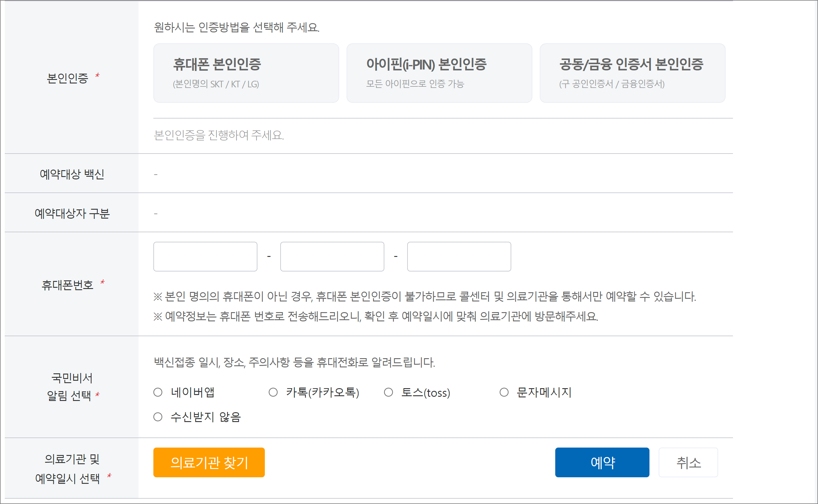Click first phone number input box
The image size is (818, 504).
[205, 256]
